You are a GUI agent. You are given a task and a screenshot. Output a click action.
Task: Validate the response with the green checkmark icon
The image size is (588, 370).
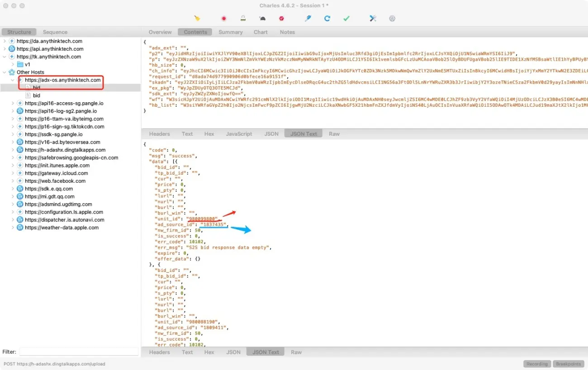coord(346,18)
